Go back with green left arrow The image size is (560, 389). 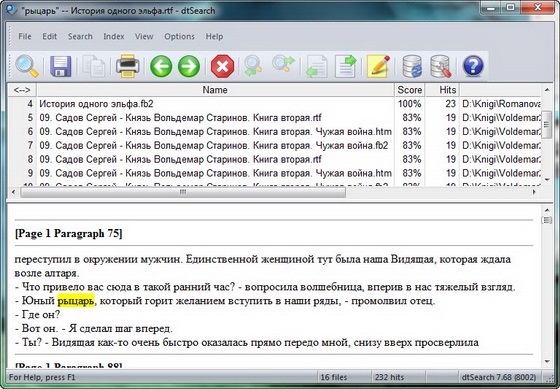coord(161,66)
